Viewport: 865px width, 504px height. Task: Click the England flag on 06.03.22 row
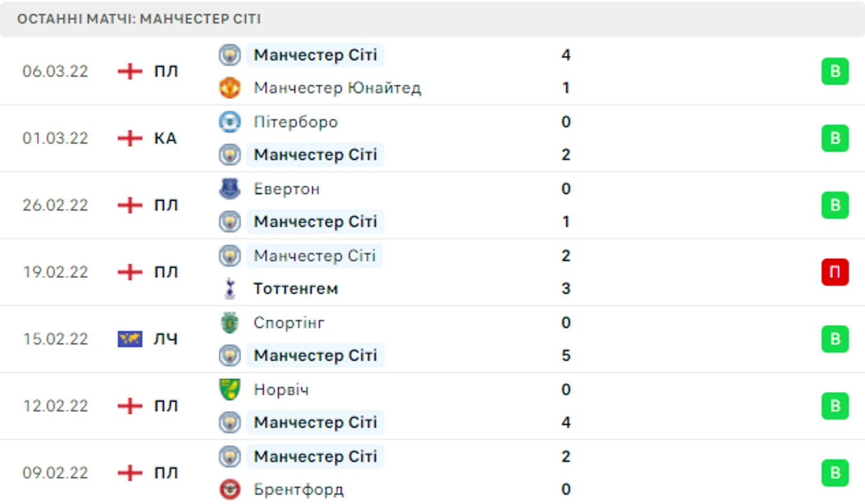point(130,71)
